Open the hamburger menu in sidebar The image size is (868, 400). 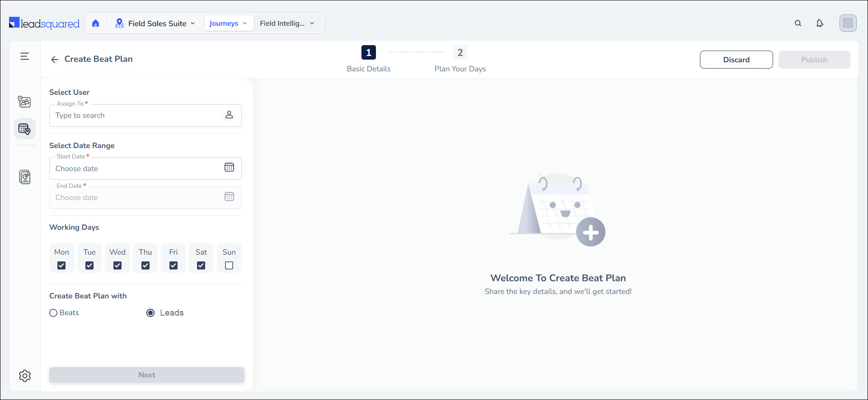click(25, 56)
